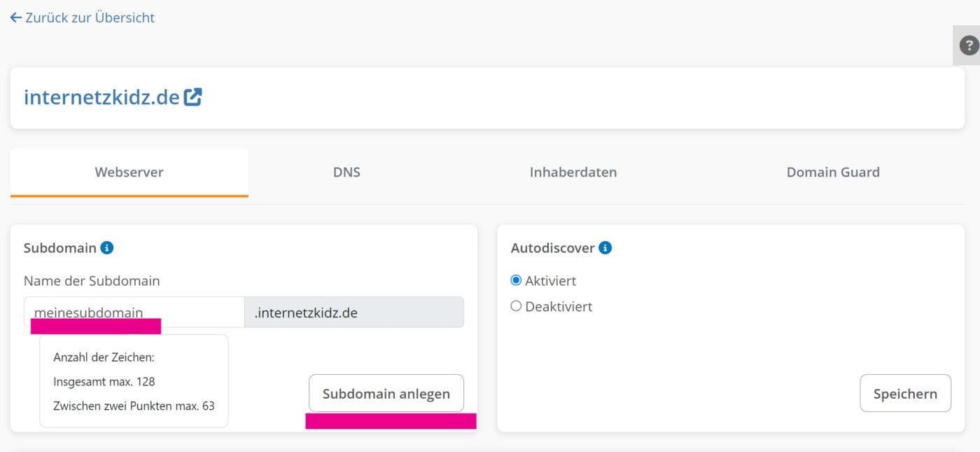980x452 pixels.
Task: Select the Deaktiviert radio button
Action: (516, 306)
